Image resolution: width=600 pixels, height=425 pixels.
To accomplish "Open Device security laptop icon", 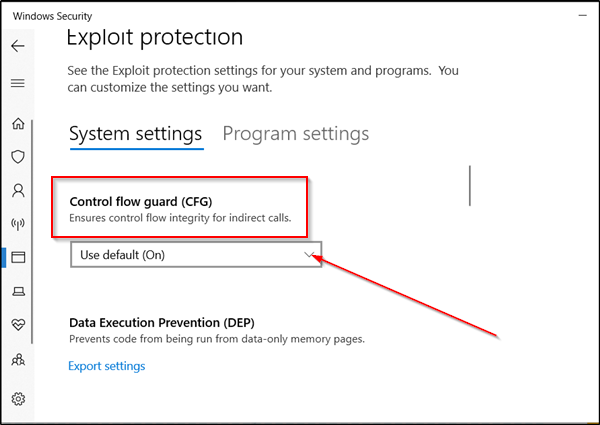I will point(18,291).
